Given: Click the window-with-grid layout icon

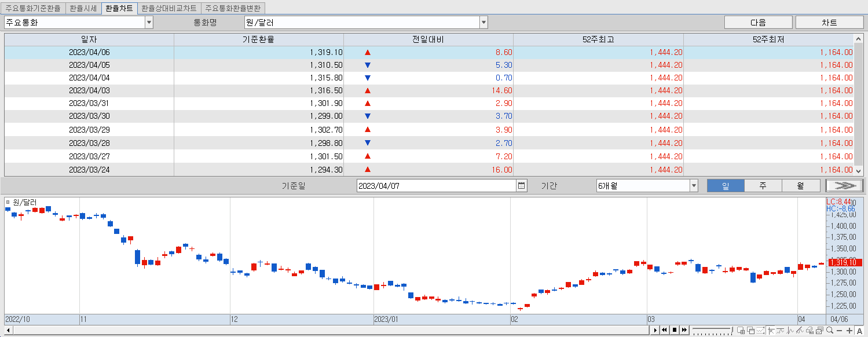Looking at the screenshot, I should coord(741,331).
